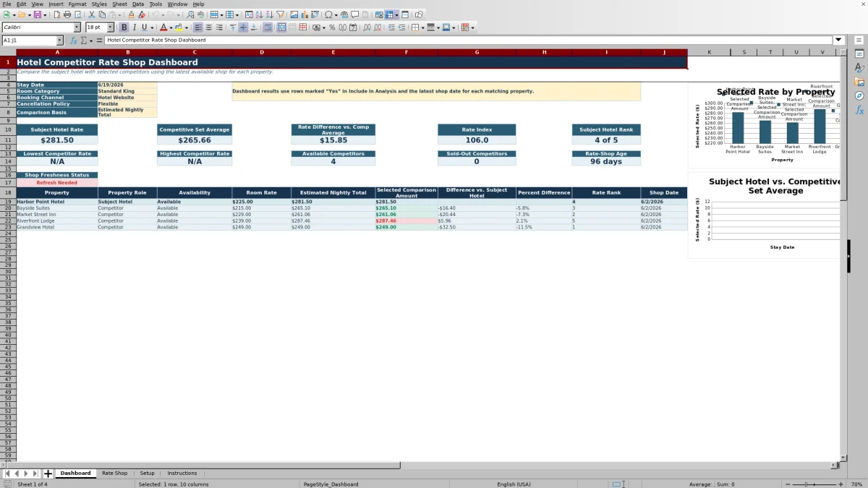Open the Data menu
Image resolution: width=868 pixels, height=488 pixels.
137,4
